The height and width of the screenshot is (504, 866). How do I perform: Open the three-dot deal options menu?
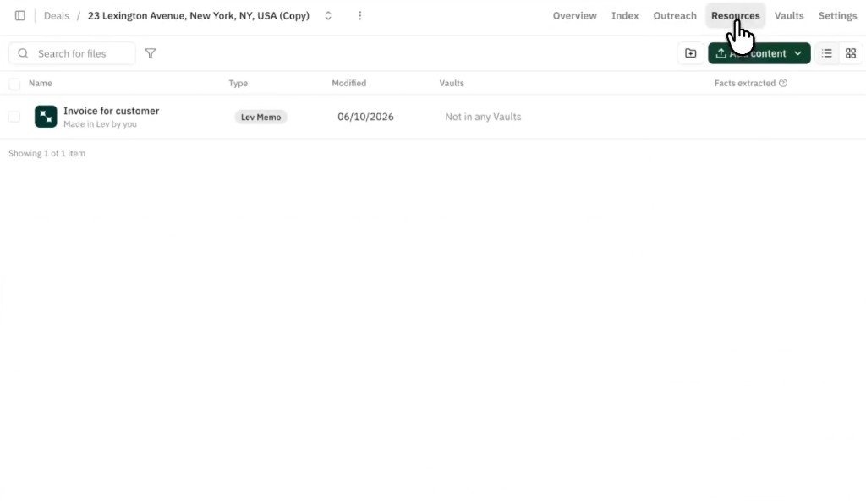click(360, 15)
